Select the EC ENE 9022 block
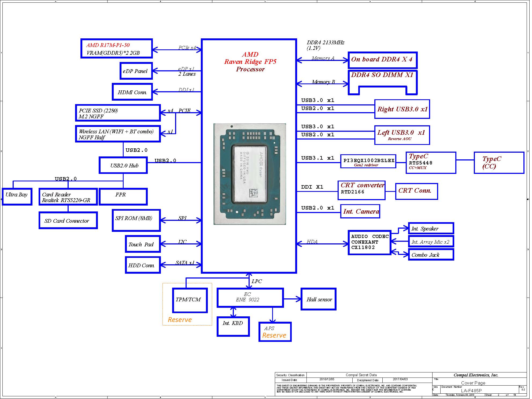Screen dimensions: 532x399 (x=250, y=298)
